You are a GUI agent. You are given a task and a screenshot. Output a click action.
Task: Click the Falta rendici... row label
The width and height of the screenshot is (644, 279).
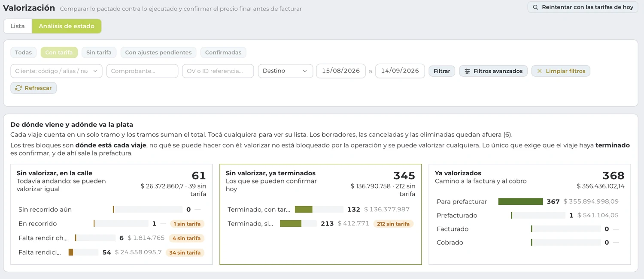click(x=39, y=252)
